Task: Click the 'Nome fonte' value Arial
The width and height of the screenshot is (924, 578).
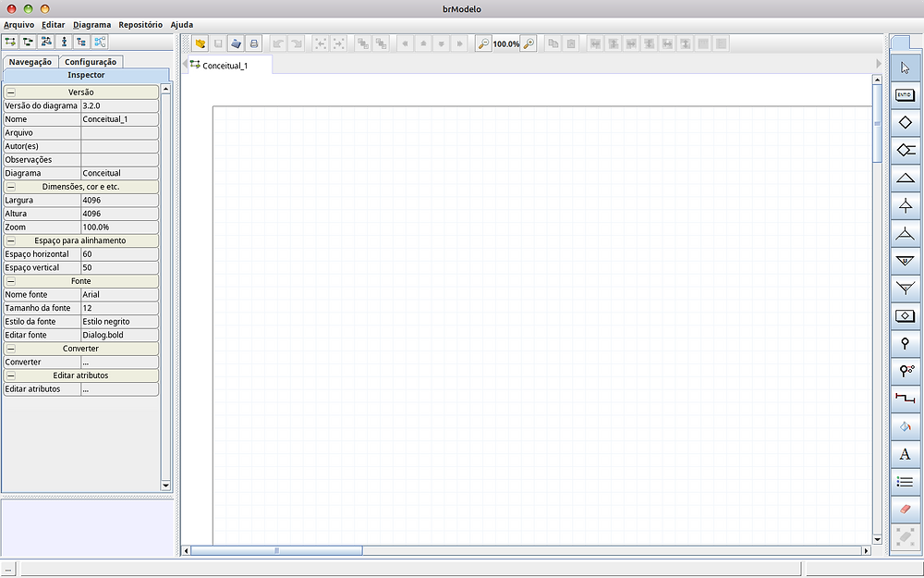Action: click(119, 294)
